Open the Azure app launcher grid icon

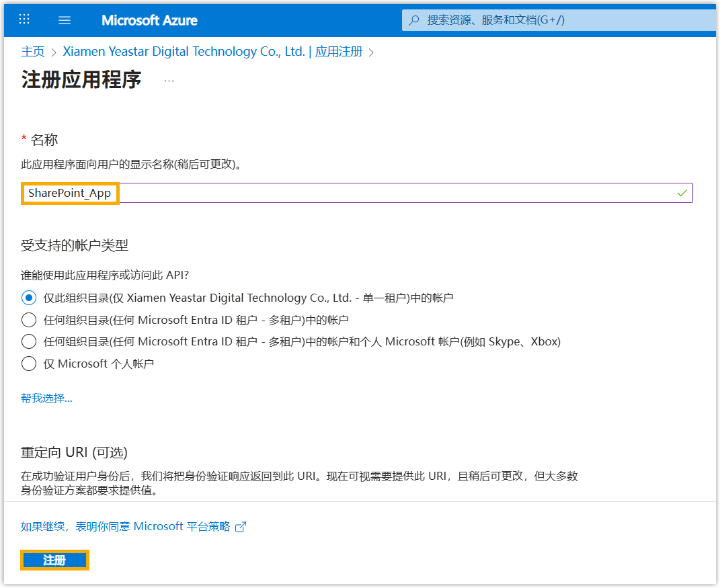(x=24, y=19)
